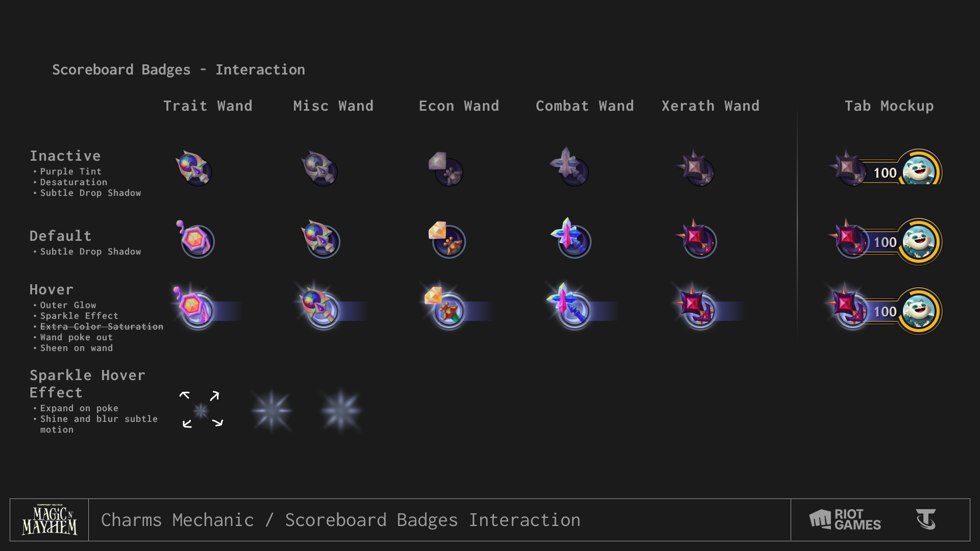Click the "Xerath Wand" column header
This screenshot has width=980, height=551.
tap(710, 106)
